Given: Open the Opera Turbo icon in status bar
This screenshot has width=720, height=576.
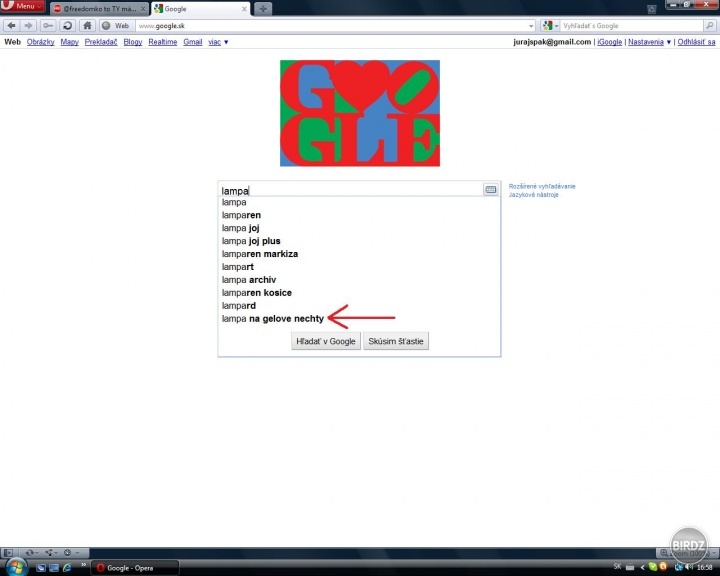Looking at the screenshot, I should (x=70, y=553).
